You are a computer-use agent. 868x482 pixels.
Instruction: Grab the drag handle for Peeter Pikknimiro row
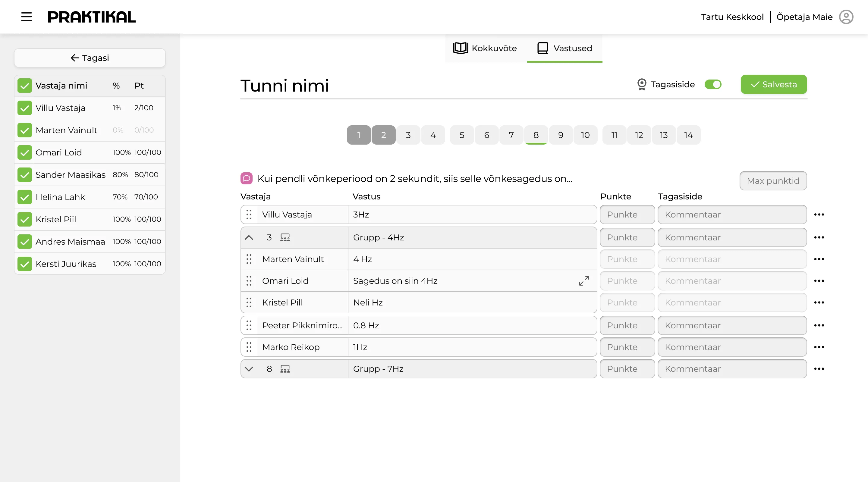(249, 325)
